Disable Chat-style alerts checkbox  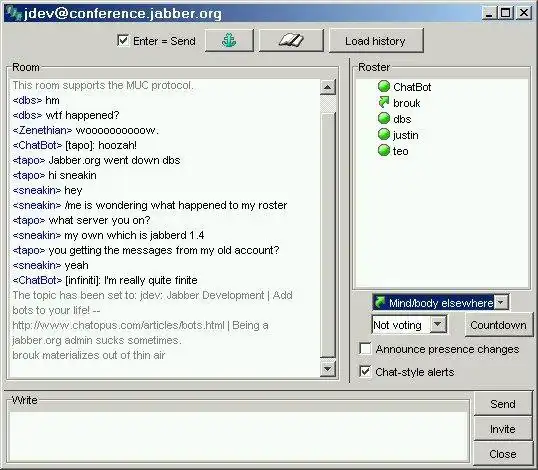(365, 372)
